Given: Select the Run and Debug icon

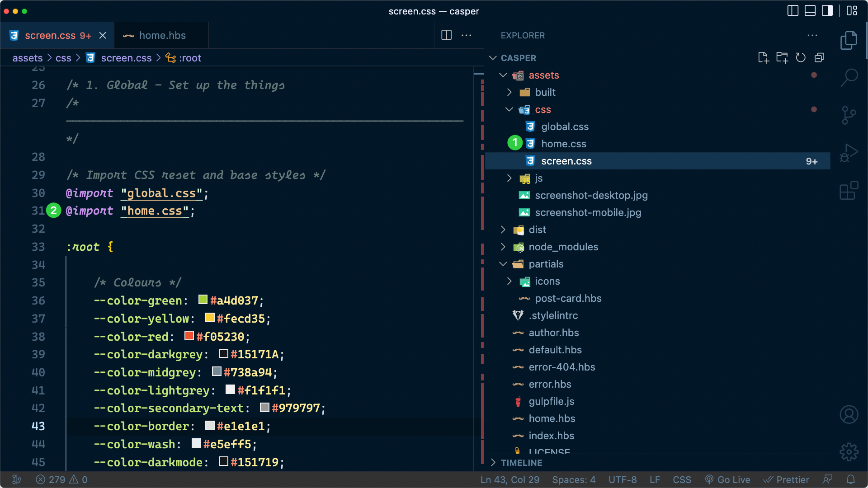Looking at the screenshot, I should click(x=849, y=153).
